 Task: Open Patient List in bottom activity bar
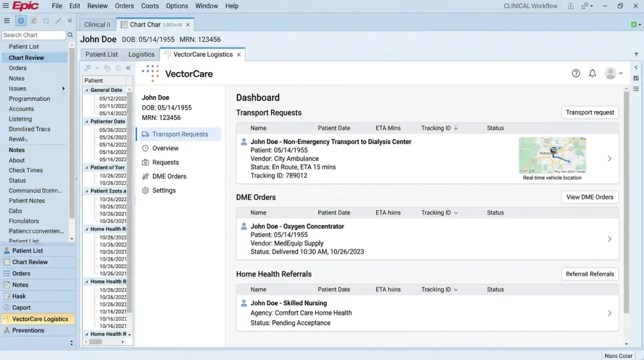pyautogui.click(x=38, y=251)
